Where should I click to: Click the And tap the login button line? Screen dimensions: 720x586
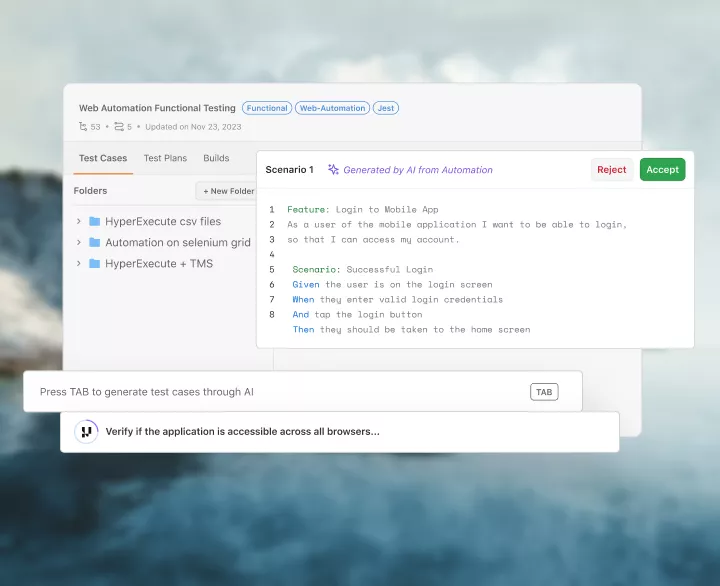click(x=357, y=315)
